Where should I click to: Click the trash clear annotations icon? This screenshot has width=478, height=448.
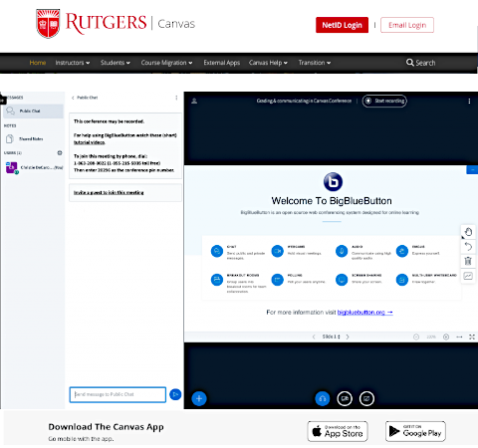point(468,261)
